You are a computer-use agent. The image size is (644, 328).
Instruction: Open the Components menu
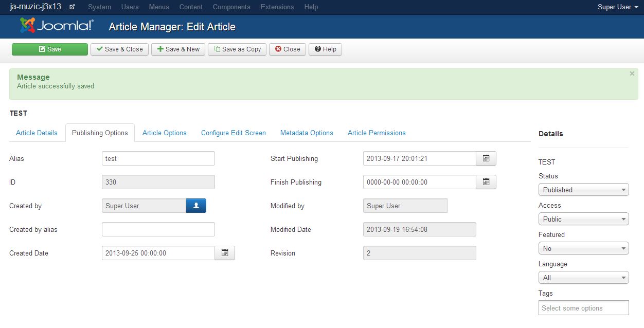[231, 7]
